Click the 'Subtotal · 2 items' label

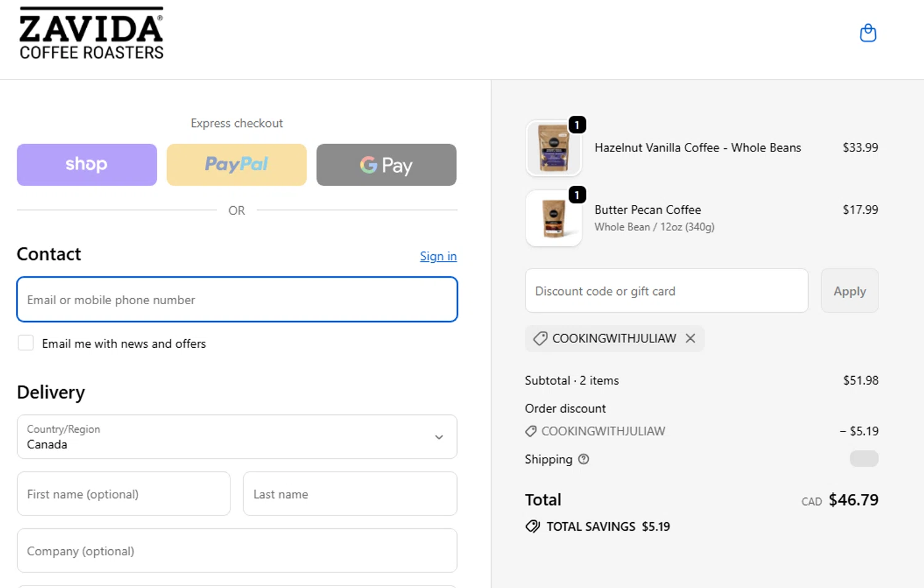point(572,381)
